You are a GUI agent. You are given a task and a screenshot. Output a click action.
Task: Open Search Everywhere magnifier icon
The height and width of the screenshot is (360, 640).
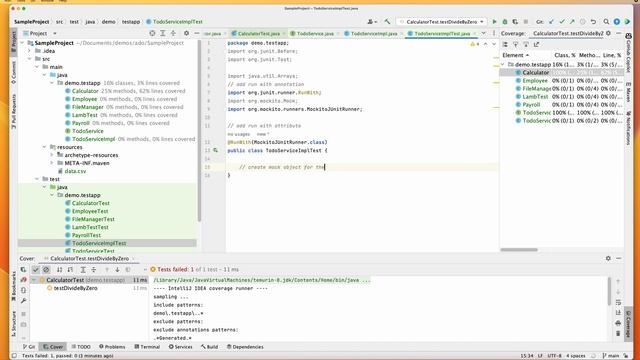[606, 22]
